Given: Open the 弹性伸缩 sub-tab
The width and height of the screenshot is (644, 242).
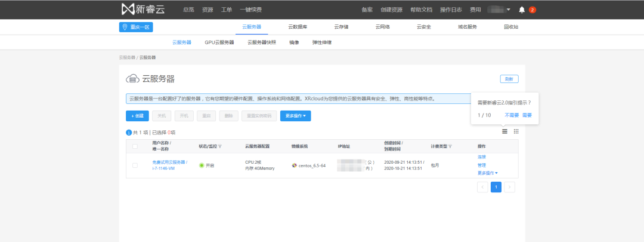Looking at the screenshot, I should (322, 42).
